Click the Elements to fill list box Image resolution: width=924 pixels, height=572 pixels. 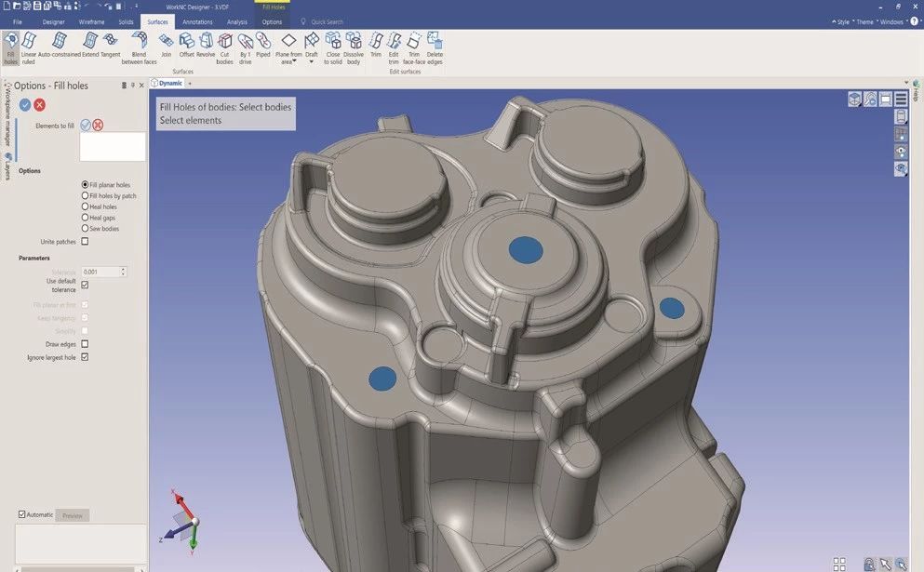pyautogui.click(x=113, y=146)
